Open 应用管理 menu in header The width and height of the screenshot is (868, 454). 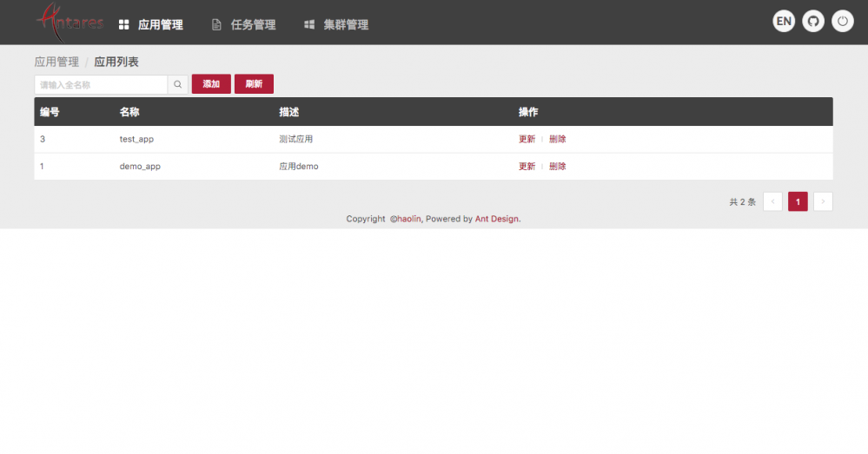pos(150,25)
